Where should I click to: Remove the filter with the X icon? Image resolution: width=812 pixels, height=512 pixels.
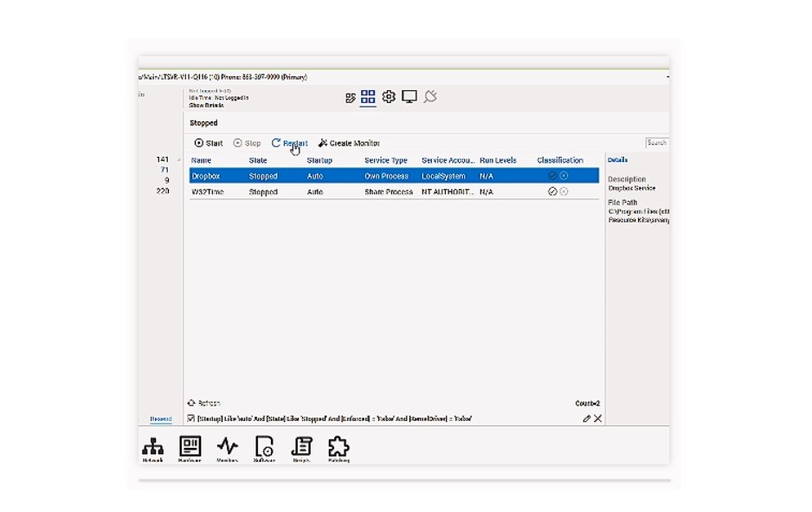pos(597,418)
